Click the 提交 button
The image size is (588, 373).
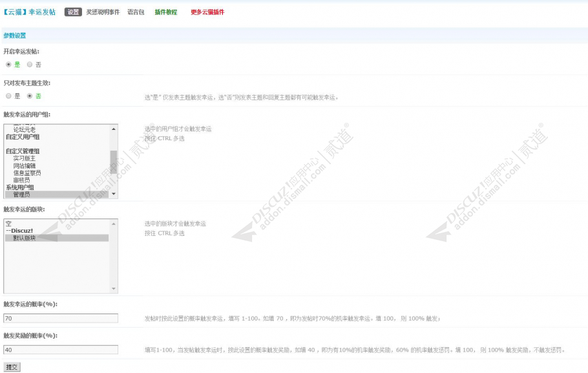[x=12, y=367]
